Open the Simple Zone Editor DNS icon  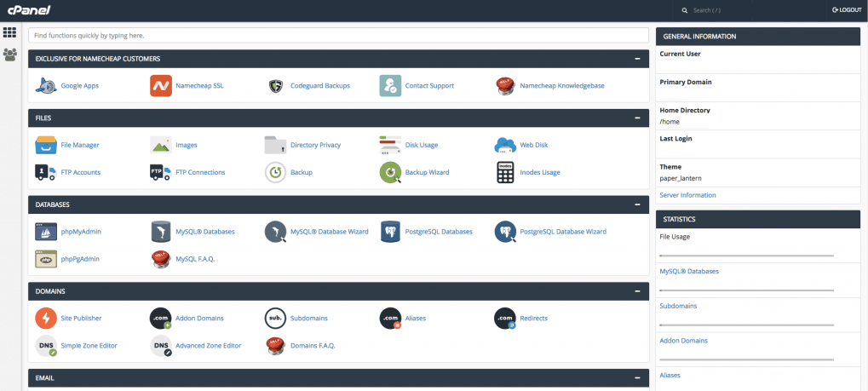click(x=46, y=346)
